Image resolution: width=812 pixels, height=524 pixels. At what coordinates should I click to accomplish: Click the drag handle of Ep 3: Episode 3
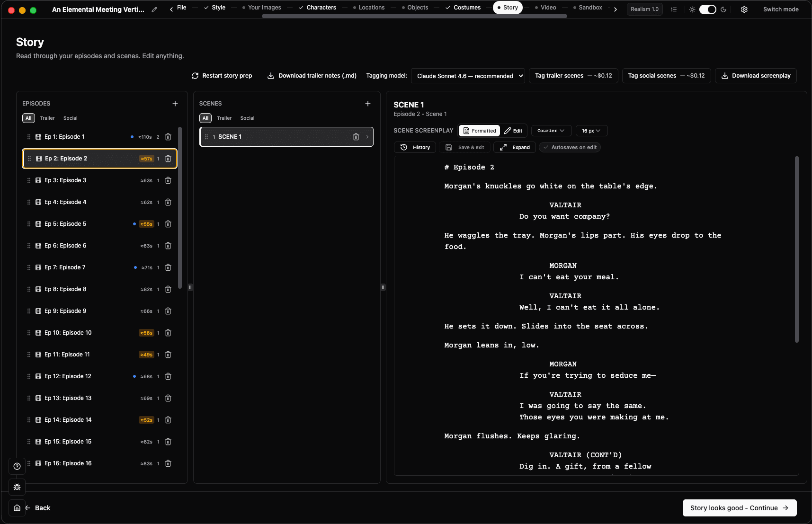29,180
